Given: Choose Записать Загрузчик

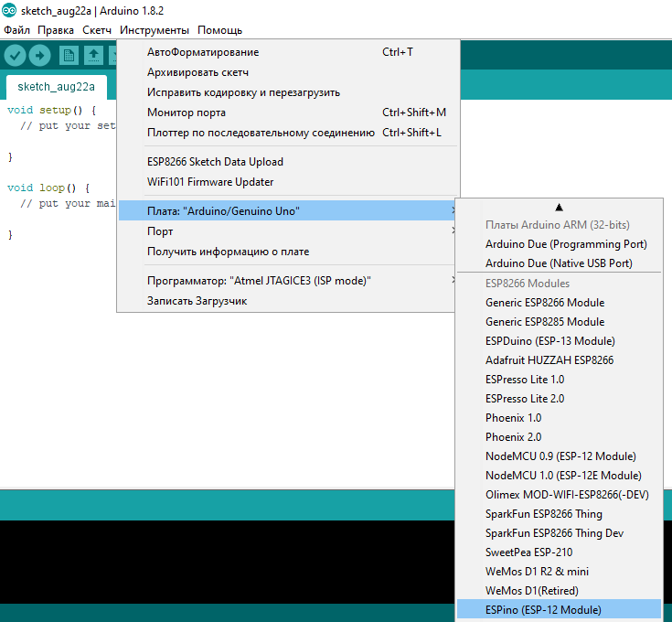Looking at the screenshot, I should 287,301.
